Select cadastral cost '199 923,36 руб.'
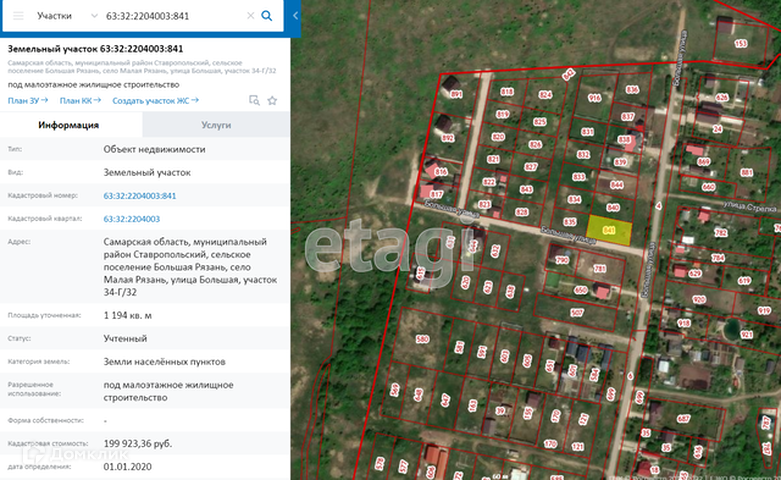 coord(138,444)
